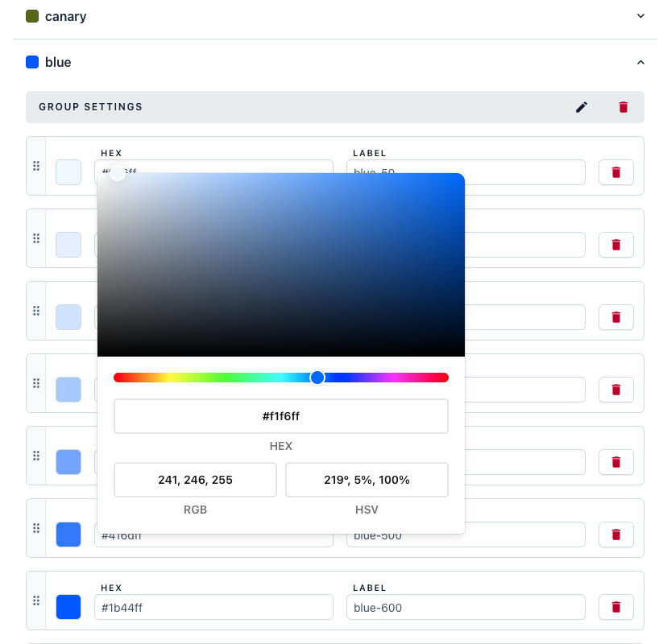Click drag handle of second color row
The image size is (663, 644).
[x=36, y=238]
